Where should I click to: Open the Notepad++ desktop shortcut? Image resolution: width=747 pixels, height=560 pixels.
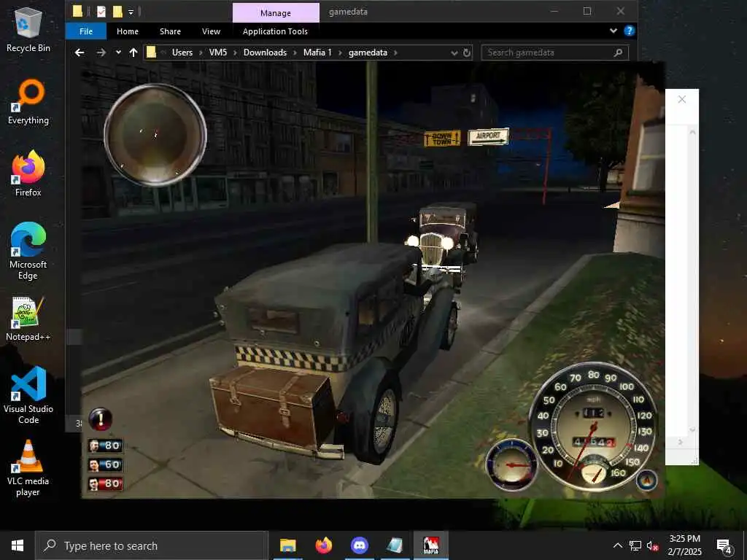tap(28, 319)
